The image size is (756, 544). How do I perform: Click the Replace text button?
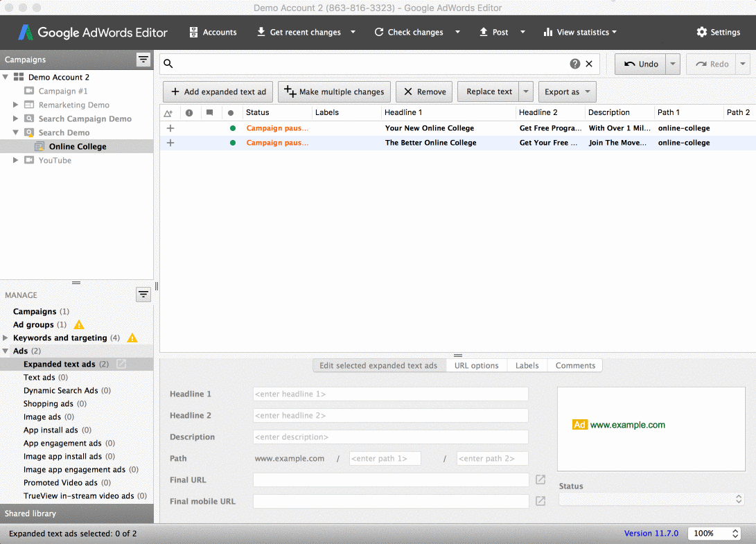489,91
